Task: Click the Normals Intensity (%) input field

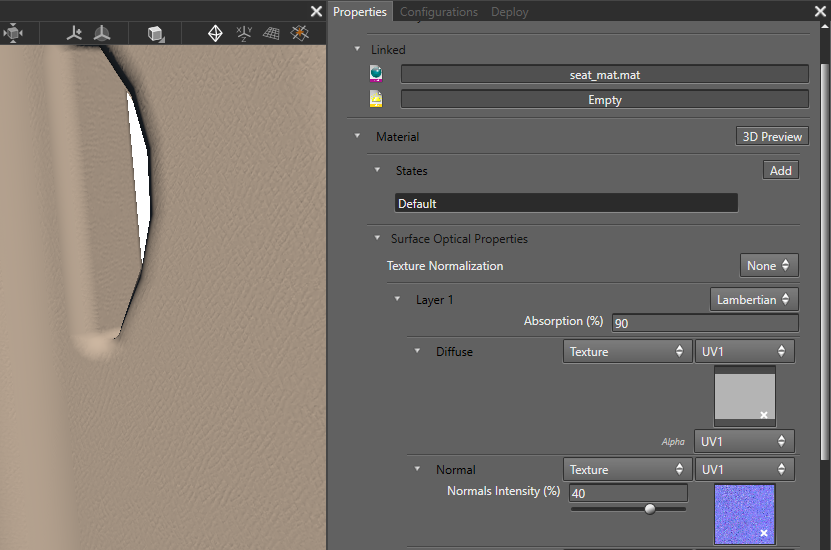Action: pyautogui.click(x=629, y=493)
